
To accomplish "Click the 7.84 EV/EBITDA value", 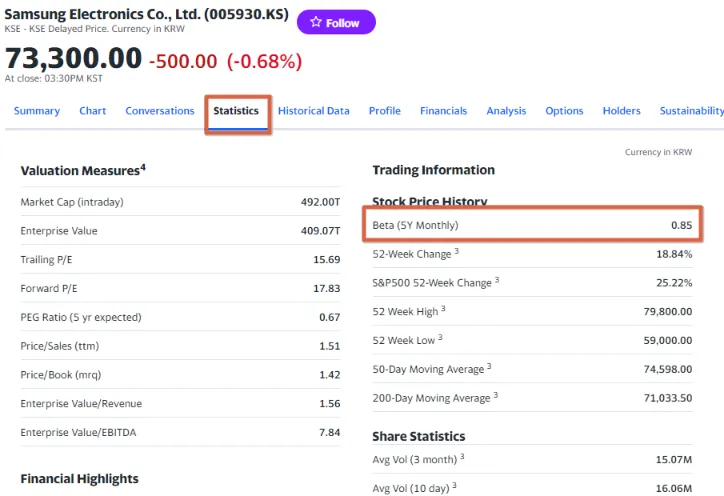I will pyautogui.click(x=330, y=432).
